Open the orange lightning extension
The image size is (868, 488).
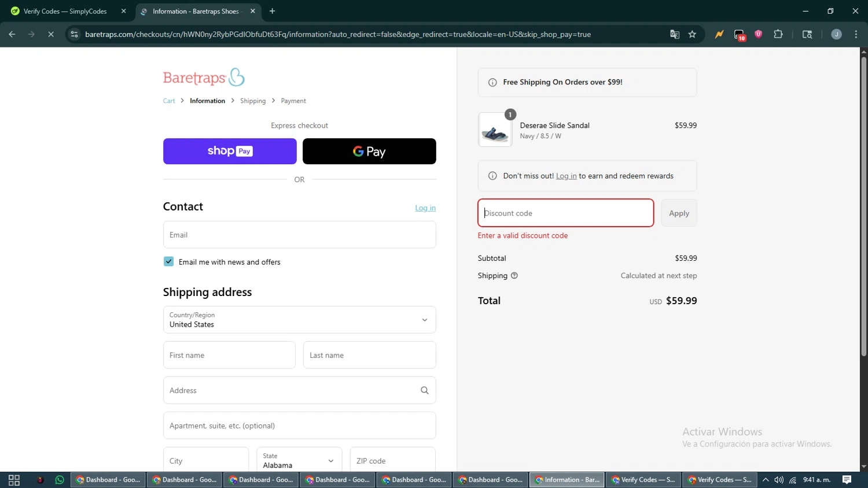pos(719,34)
